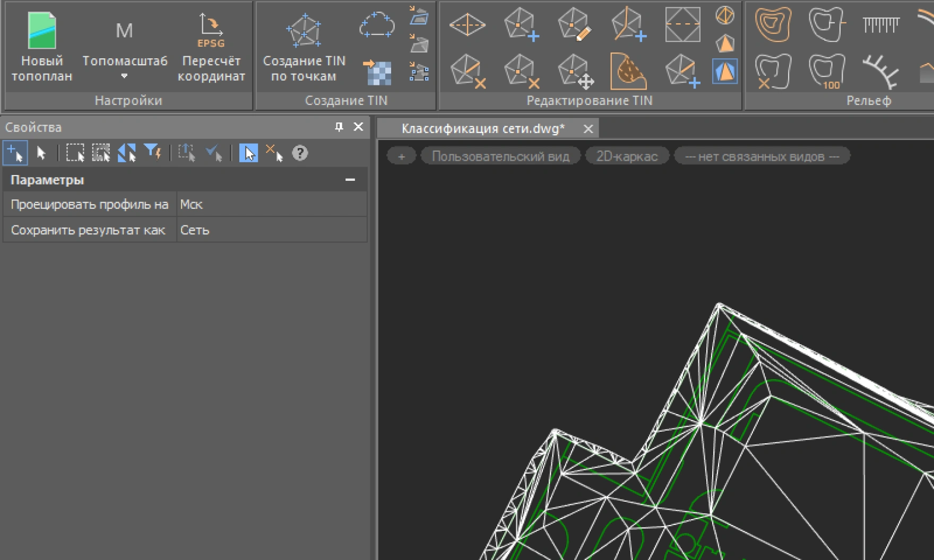Click the plus button in viewport controls
The height and width of the screenshot is (560, 934).
pos(401,156)
